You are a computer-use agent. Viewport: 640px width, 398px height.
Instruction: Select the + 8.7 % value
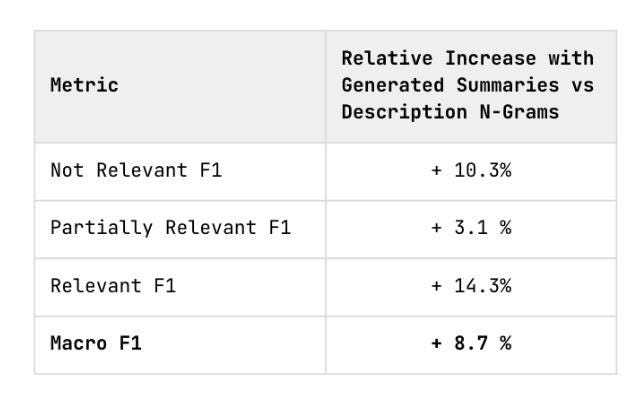click(x=471, y=343)
